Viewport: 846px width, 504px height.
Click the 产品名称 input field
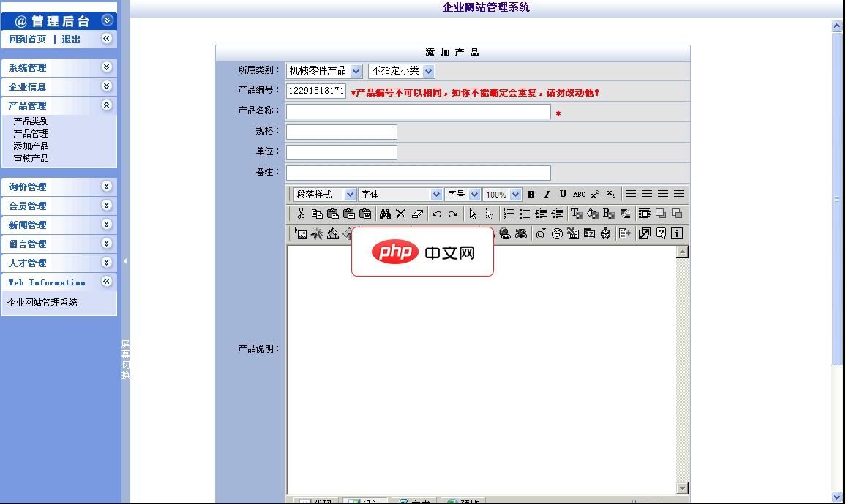click(x=418, y=112)
